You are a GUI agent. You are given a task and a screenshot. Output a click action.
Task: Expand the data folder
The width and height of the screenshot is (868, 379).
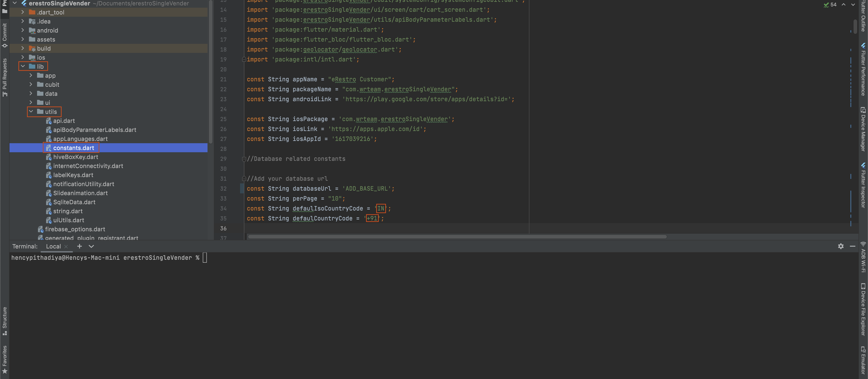[31, 94]
